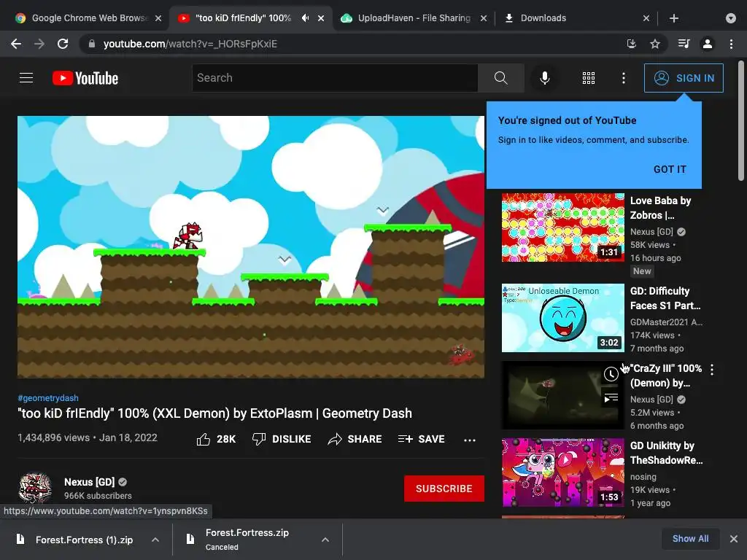The width and height of the screenshot is (747, 560).
Task: Open tab search dropdown arrow
Action: click(731, 18)
